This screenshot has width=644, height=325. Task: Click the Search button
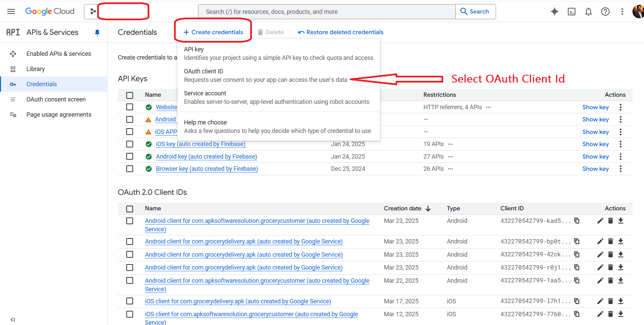point(475,11)
